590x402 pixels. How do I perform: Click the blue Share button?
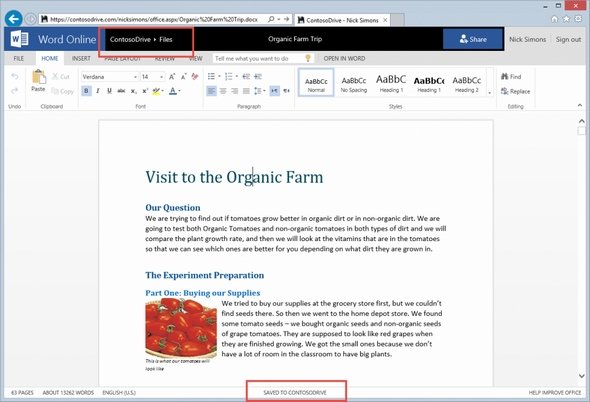click(473, 39)
